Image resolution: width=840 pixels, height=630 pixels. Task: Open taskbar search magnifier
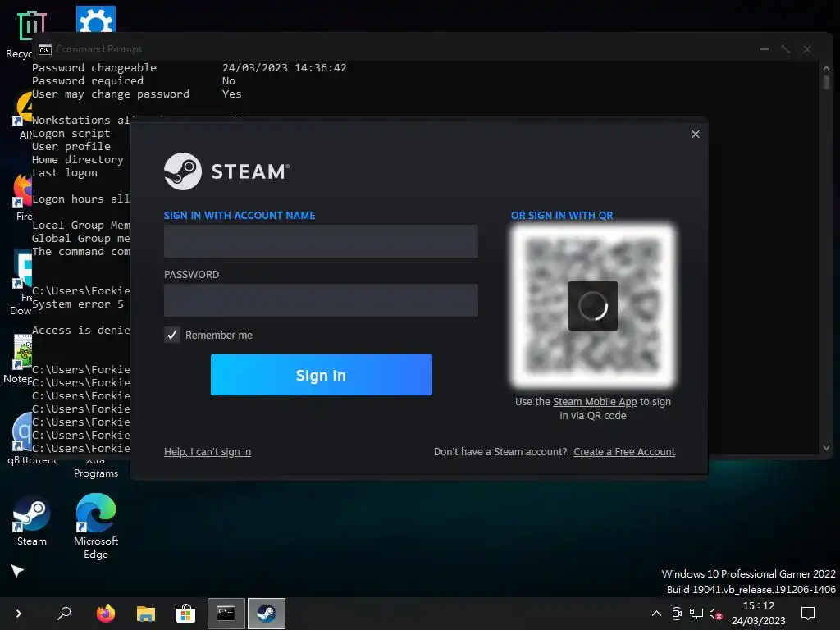click(64, 613)
